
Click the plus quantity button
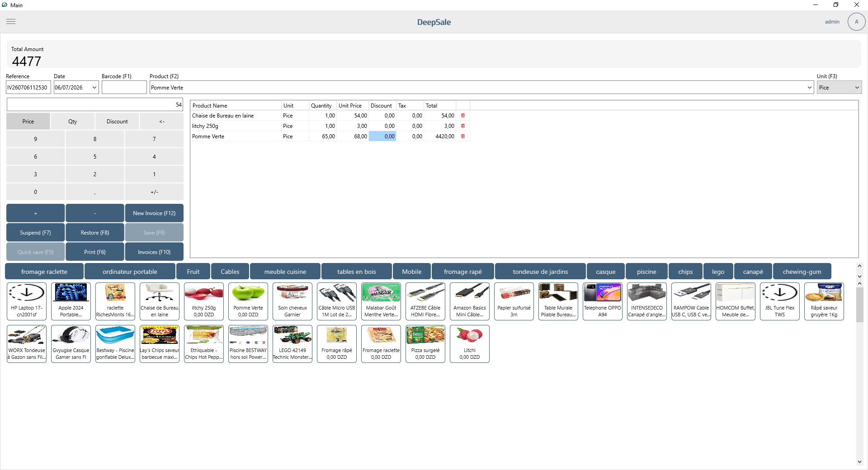(35, 213)
